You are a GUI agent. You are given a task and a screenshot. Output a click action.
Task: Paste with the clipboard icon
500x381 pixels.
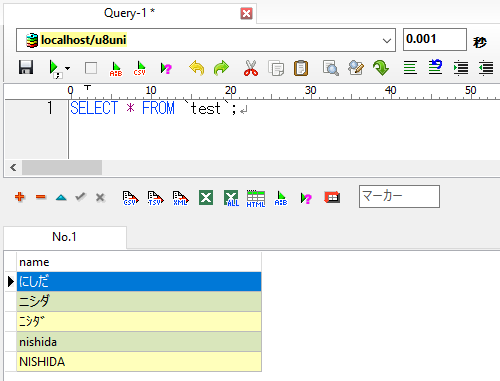(x=301, y=68)
